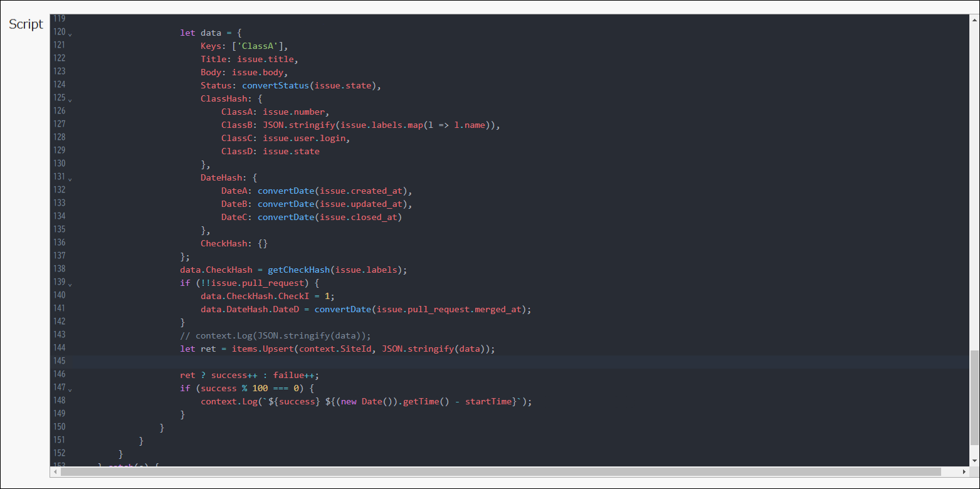The height and width of the screenshot is (489, 980).
Task: Collapse the ClassHash fold at line 125
Action: click(70, 100)
